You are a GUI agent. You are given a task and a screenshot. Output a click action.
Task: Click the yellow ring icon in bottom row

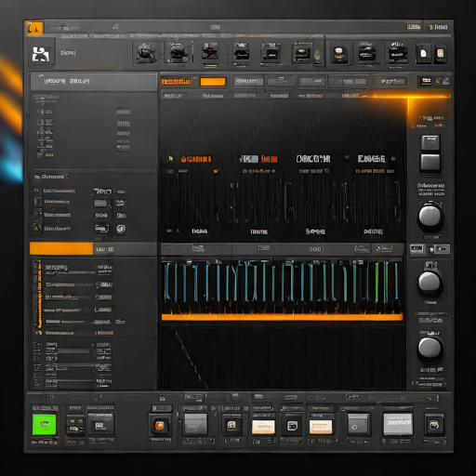point(231,425)
